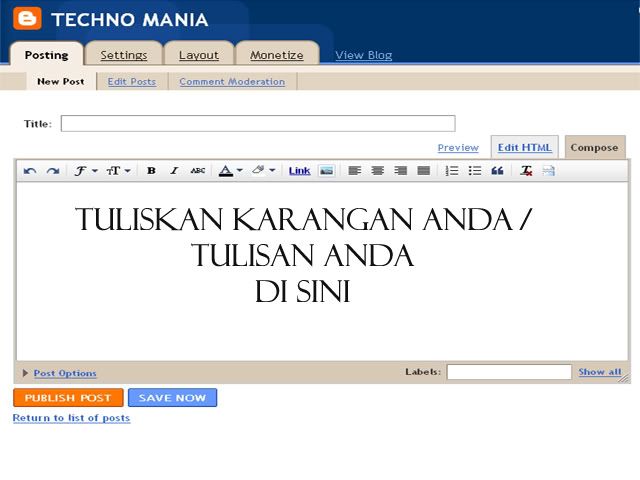Open Comment Moderation
Screen dimensions: 640x480
point(232,82)
